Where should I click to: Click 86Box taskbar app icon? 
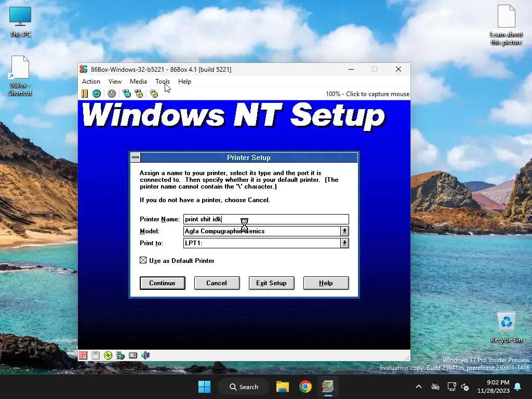click(x=328, y=387)
